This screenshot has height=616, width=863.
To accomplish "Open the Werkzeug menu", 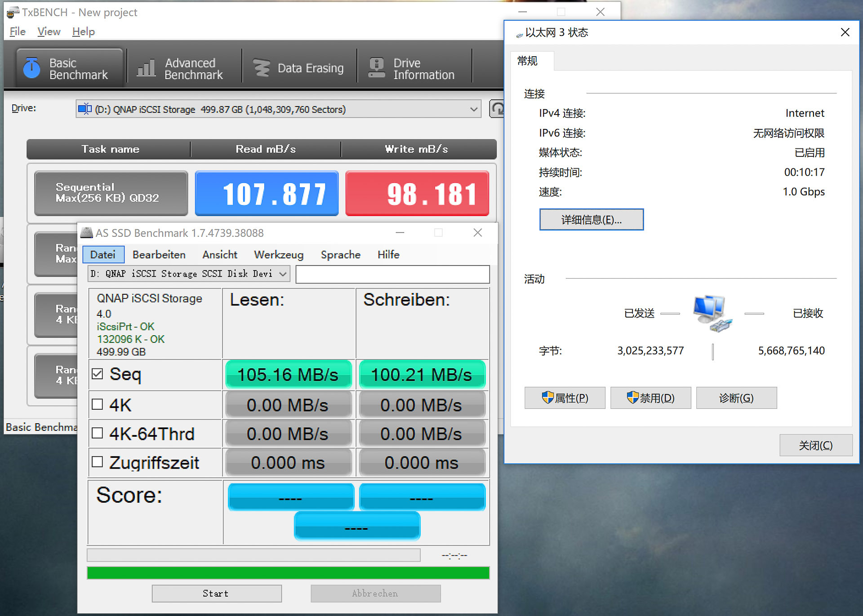I will pos(278,255).
